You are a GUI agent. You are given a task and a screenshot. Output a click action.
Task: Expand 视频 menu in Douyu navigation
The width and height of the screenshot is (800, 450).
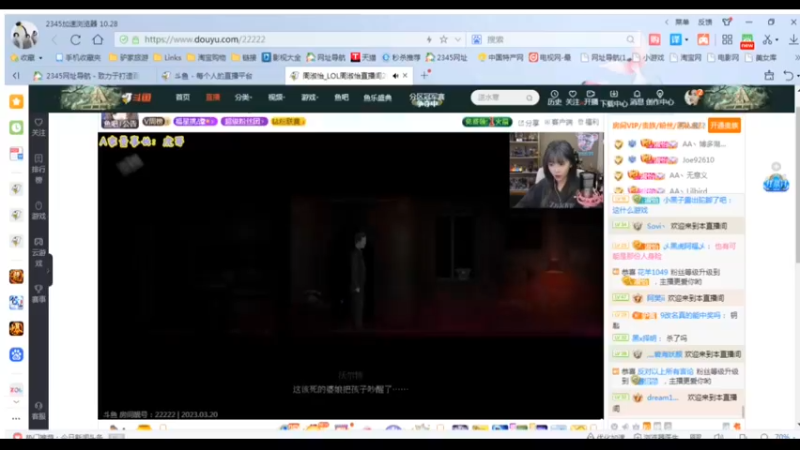point(277,97)
